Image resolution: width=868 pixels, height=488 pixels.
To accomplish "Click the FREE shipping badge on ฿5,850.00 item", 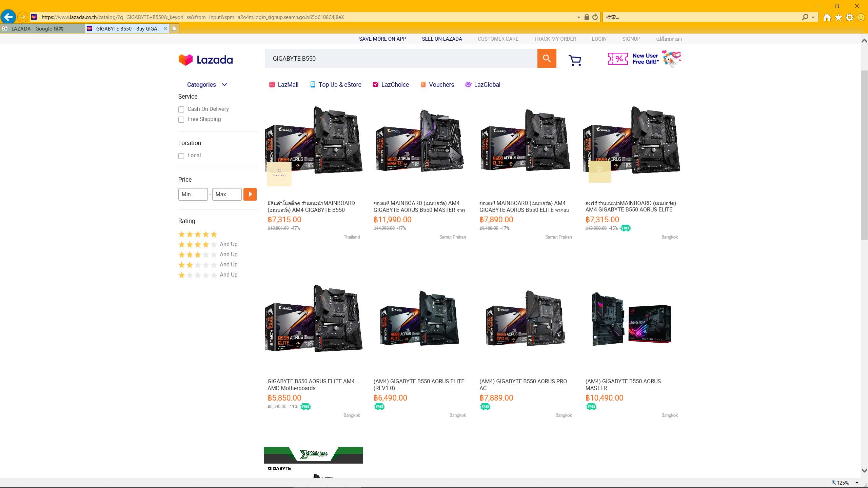I will [305, 407].
